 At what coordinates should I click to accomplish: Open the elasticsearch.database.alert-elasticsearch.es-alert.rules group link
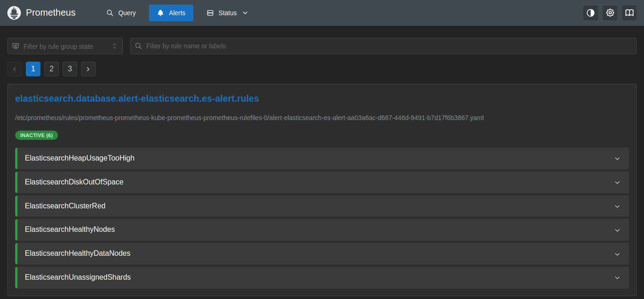137,98
